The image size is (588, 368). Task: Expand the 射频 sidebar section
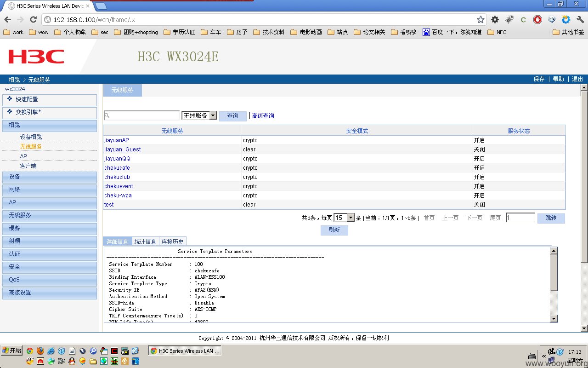(50, 241)
